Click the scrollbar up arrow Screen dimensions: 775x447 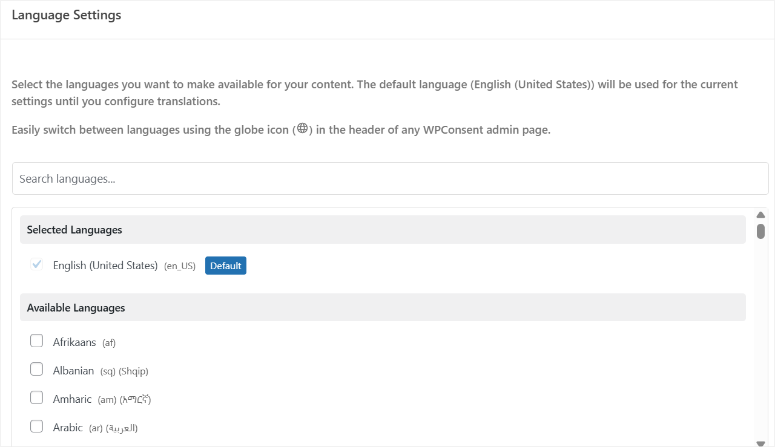coord(761,215)
